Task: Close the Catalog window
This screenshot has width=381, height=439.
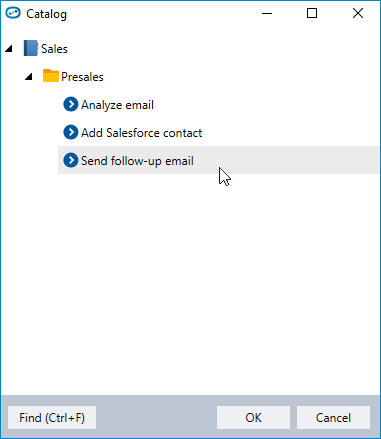Action: (358, 13)
